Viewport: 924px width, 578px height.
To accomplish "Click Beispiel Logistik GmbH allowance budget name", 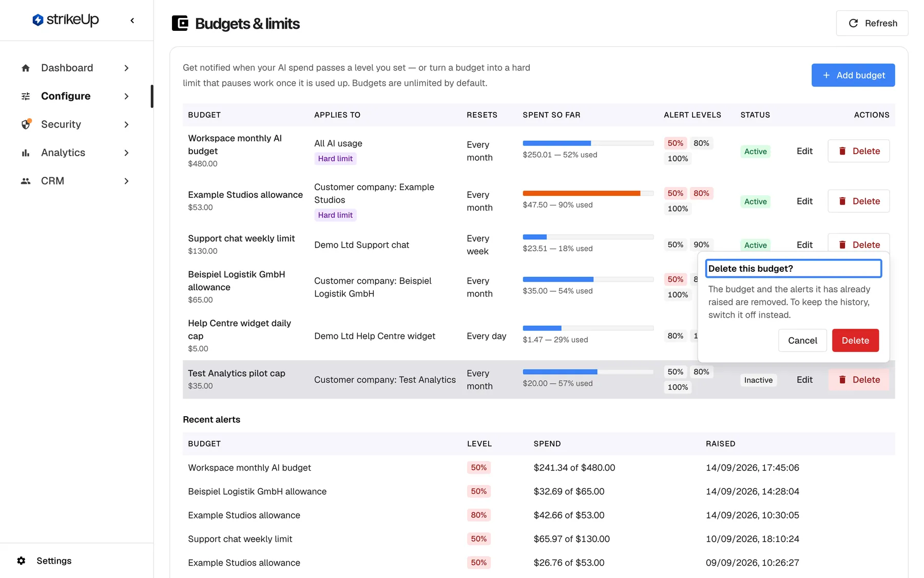I will [x=236, y=281].
